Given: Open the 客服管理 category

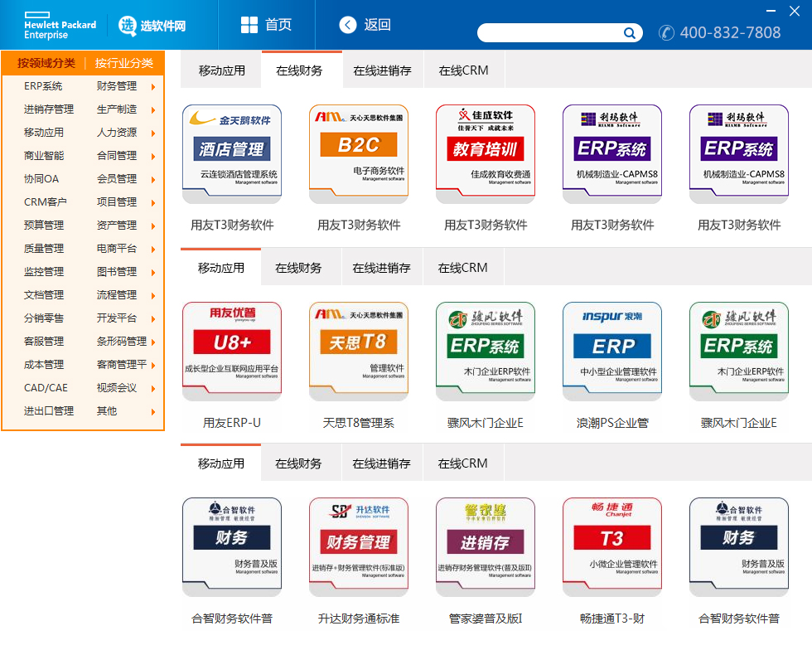Looking at the screenshot, I should point(44,341).
